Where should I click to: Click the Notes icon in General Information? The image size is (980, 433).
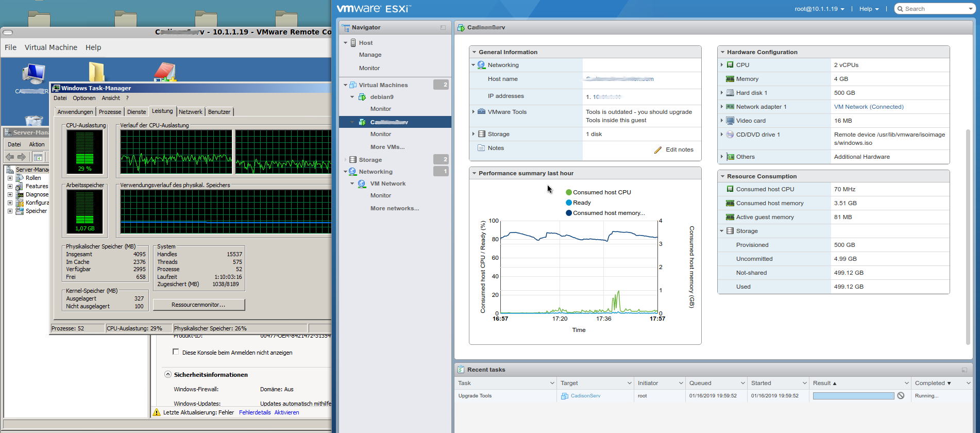click(481, 148)
